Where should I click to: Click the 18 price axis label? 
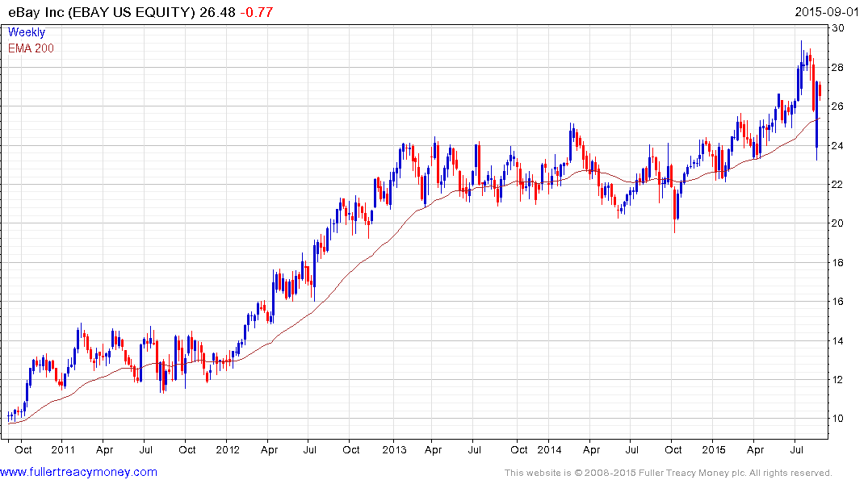(x=838, y=262)
